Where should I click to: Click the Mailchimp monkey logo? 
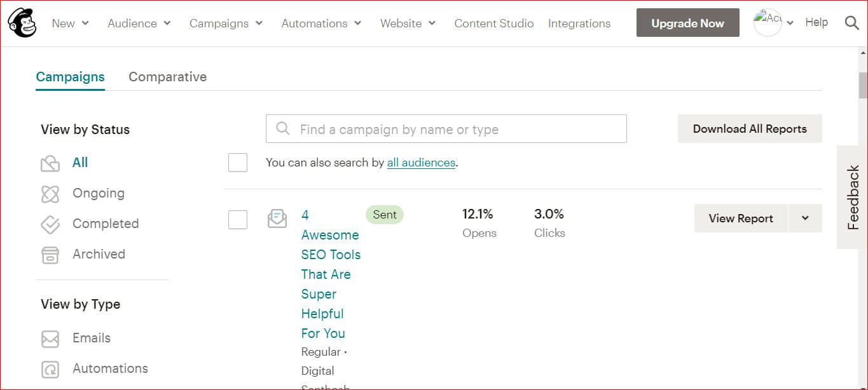[22, 23]
